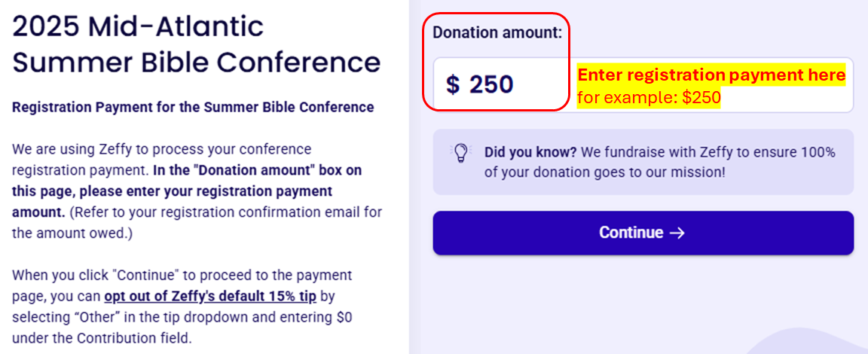Click the arrow icon on Continue button
The image size is (868, 354).
(x=677, y=233)
